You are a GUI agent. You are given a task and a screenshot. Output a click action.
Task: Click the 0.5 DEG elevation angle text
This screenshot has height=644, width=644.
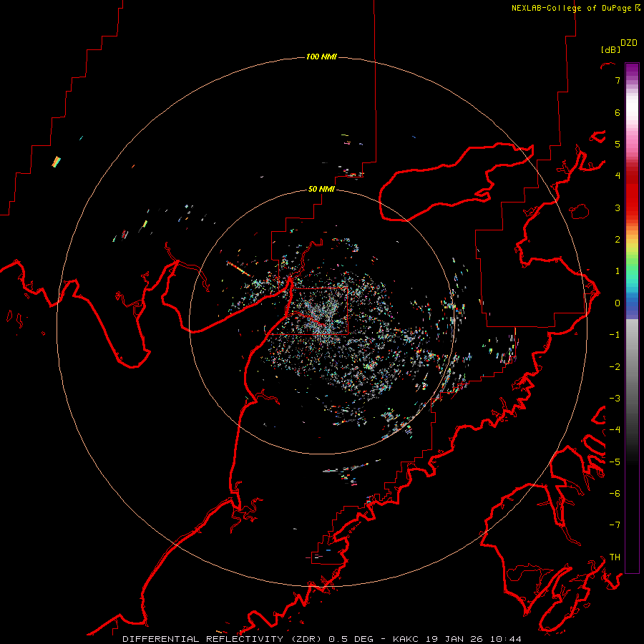pos(351,639)
